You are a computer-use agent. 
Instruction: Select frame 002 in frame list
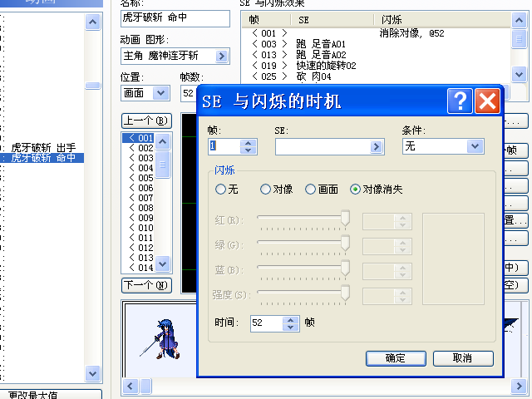138,148
